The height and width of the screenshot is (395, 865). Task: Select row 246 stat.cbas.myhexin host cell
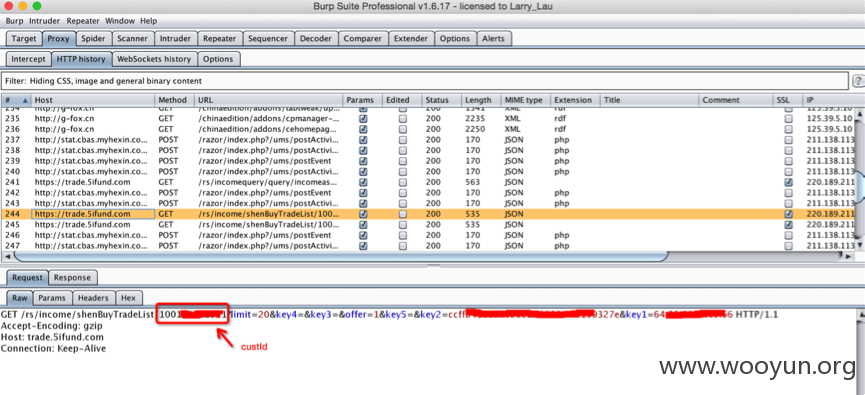click(93, 235)
